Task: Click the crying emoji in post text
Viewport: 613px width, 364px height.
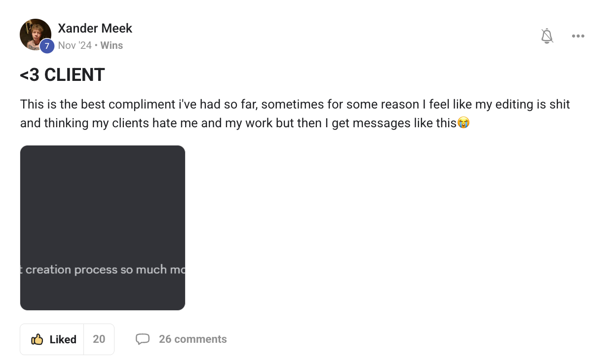Action: coord(463,123)
